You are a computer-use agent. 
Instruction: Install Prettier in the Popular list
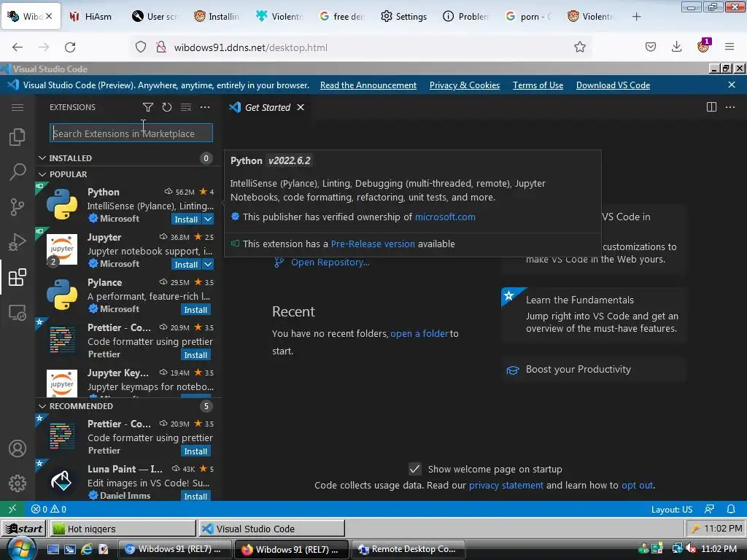[x=196, y=355]
